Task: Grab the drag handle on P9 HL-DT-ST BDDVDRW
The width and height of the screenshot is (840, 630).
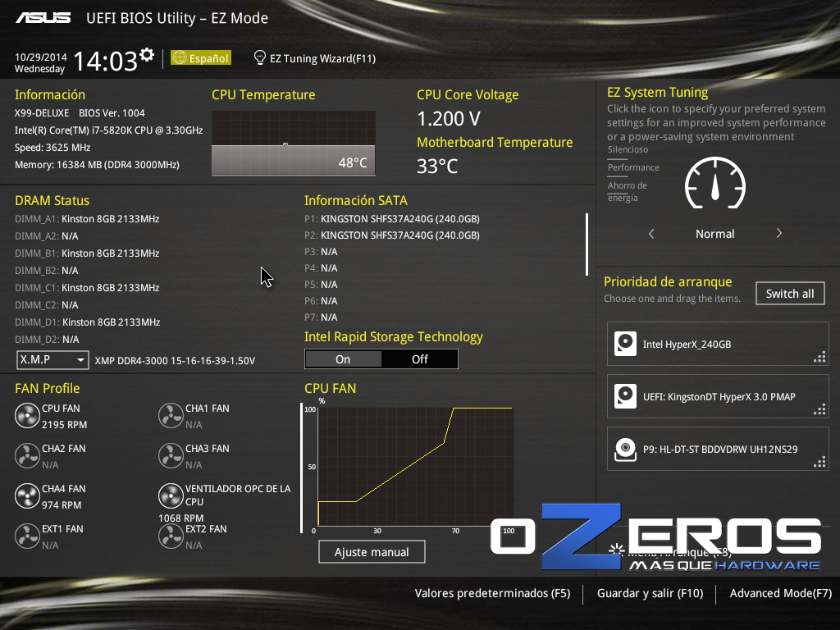Action: [819, 463]
